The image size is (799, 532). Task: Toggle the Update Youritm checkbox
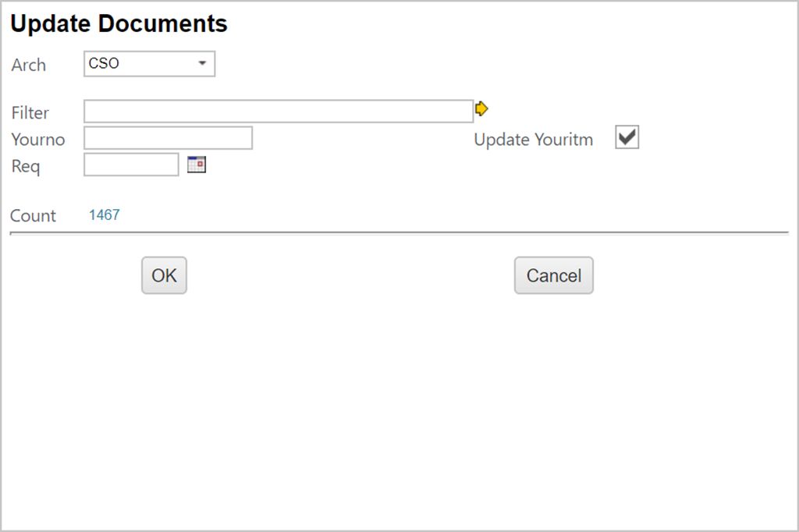pyautogui.click(x=627, y=138)
